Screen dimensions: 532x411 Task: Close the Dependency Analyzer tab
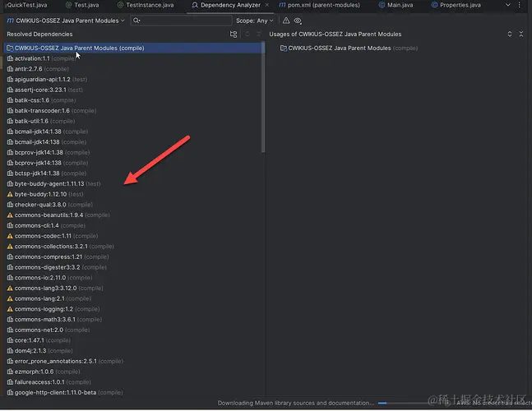pyautogui.click(x=266, y=5)
